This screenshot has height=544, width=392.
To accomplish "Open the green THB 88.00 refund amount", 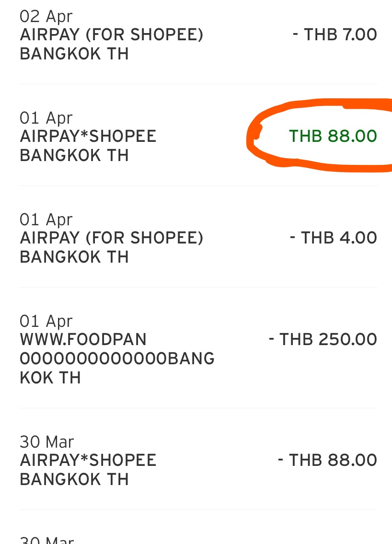I will click(333, 137).
